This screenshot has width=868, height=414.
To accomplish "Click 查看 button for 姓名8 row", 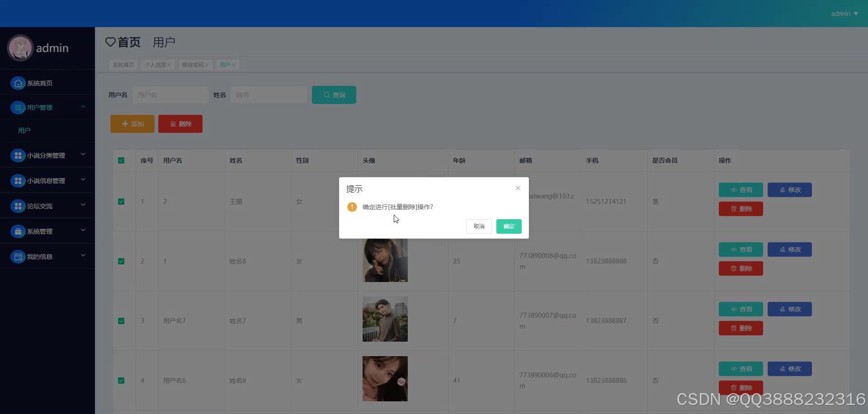I will point(741,249).
